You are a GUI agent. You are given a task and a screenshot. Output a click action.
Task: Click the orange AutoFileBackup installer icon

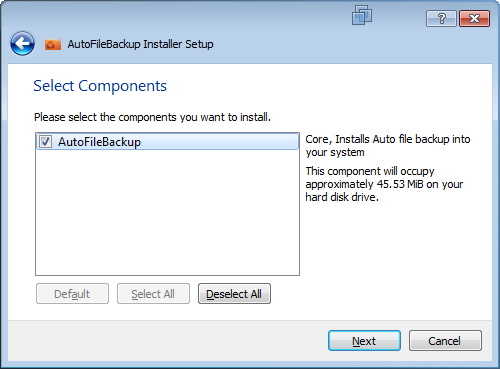pos(53,44)
